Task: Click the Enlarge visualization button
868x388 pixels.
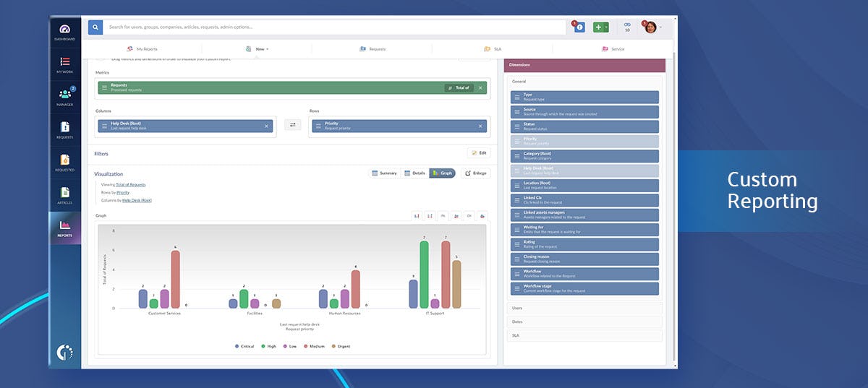Action: (476, 173)
